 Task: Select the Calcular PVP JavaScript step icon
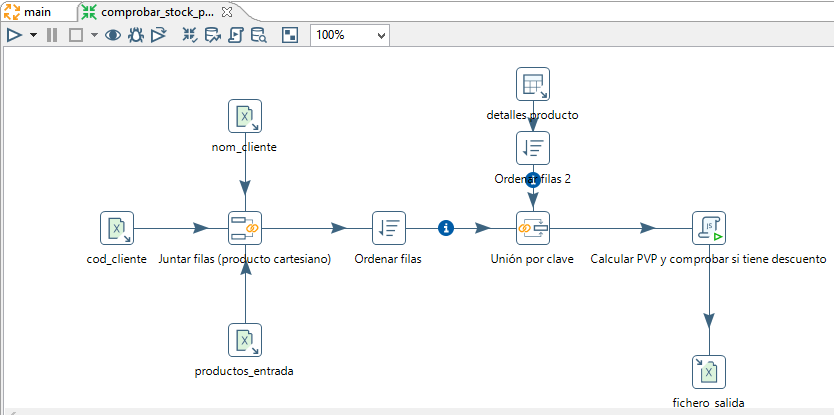(709, 228)
